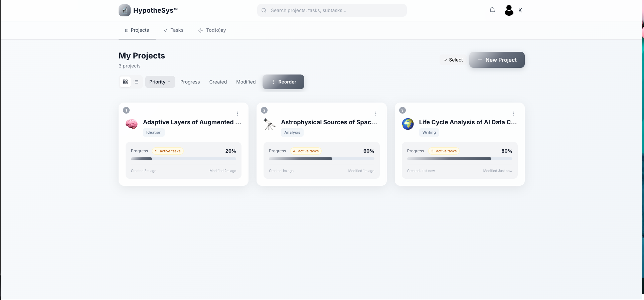Click the K username label
This screenshot has width=644, height=300.
pos(520,10)
